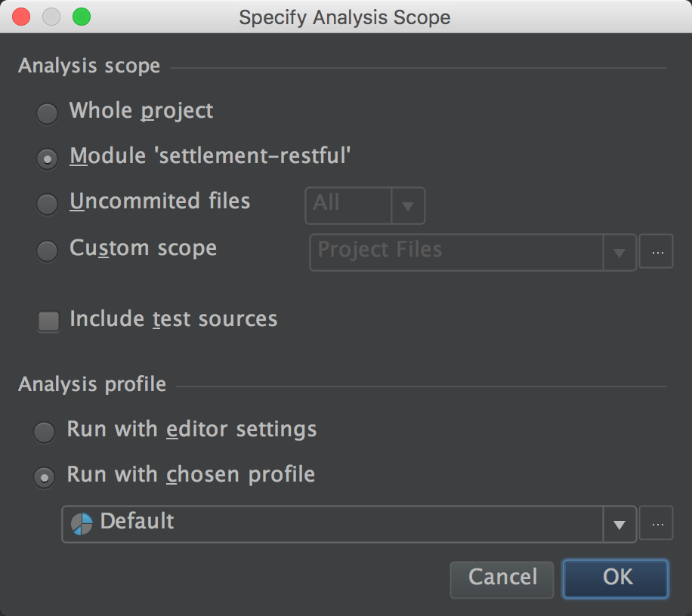The width and height of the screenshot is (692, 616).
Task: Click the Default profile combo box field
Action: (332, 524)
